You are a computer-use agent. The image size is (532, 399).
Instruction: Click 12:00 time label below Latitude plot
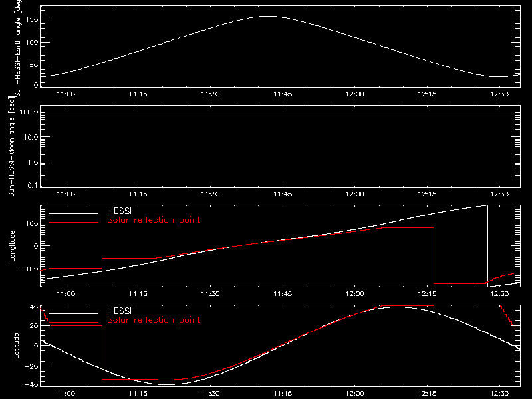(x=355, y=394)
